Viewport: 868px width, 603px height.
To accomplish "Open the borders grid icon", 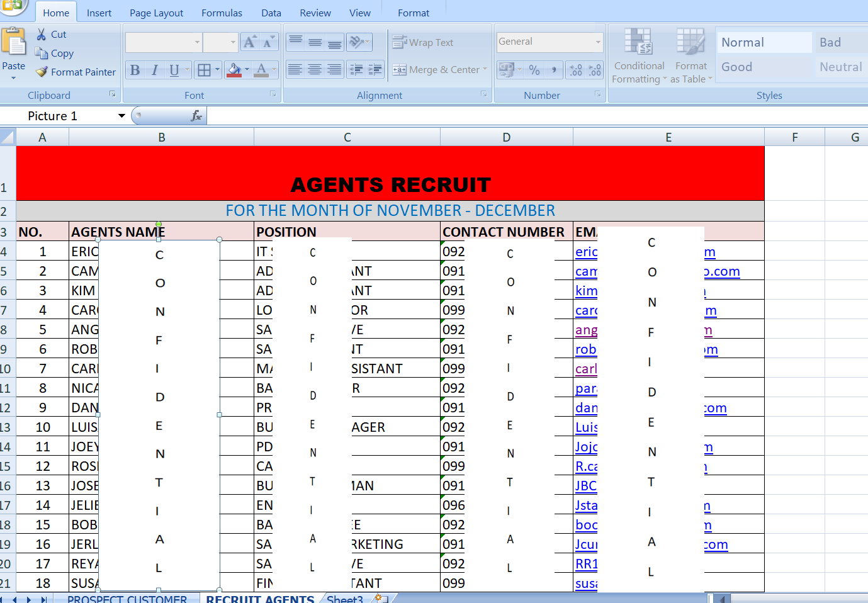I will click(x=204, y=70).
